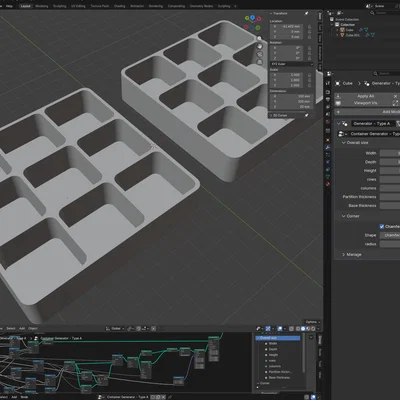Switch to the Layout workspace tab
The width and height of the screenshot is (400, 400).
(25, 6)
